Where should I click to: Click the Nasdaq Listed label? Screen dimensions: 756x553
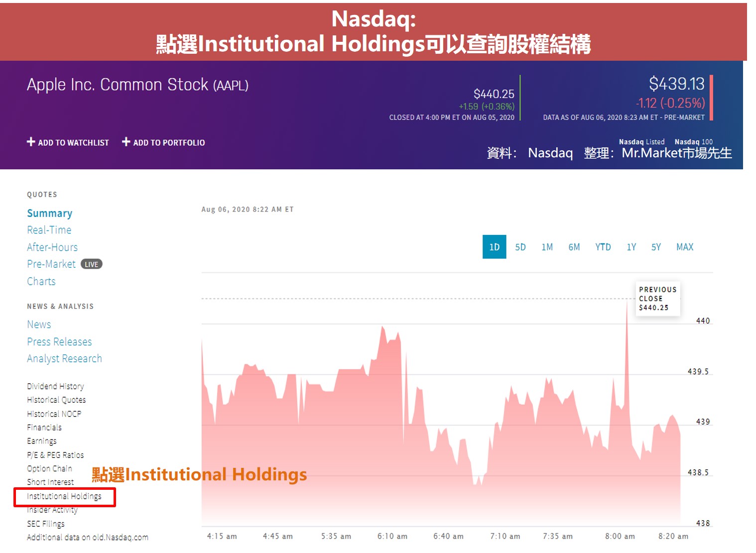pos(641,142)
